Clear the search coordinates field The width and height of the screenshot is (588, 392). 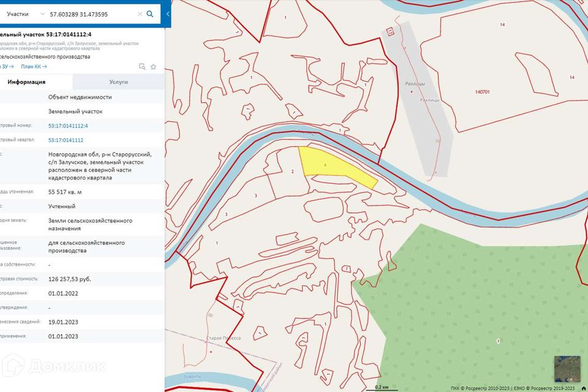tap(140, 13)
